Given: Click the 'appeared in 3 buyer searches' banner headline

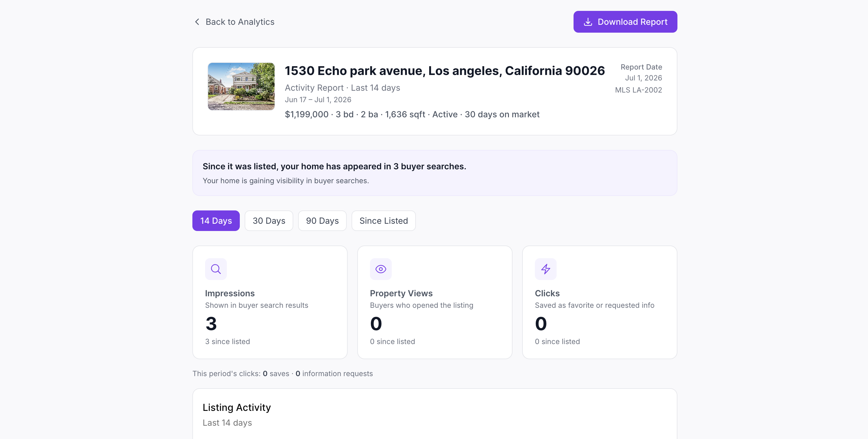Looking at the screenshot, I should 334,166.
